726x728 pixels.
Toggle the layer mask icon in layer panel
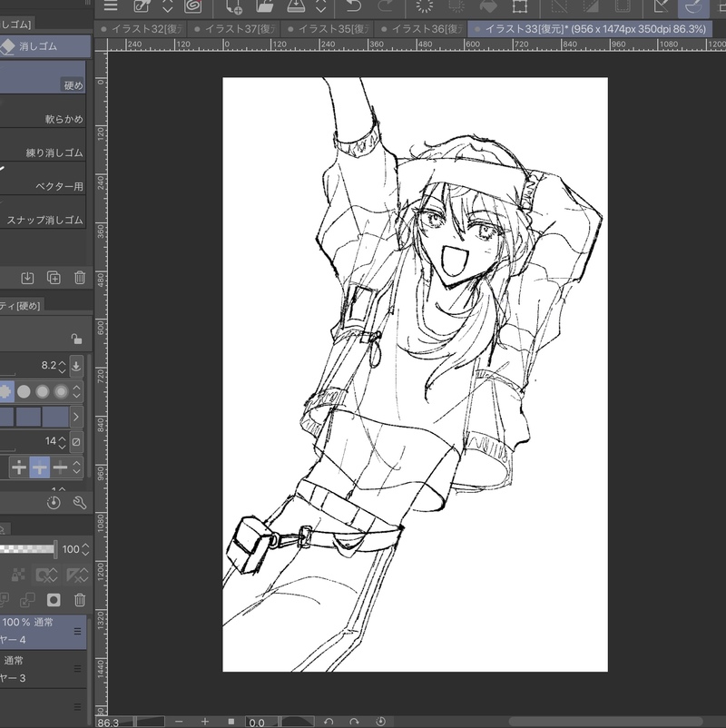54,600
